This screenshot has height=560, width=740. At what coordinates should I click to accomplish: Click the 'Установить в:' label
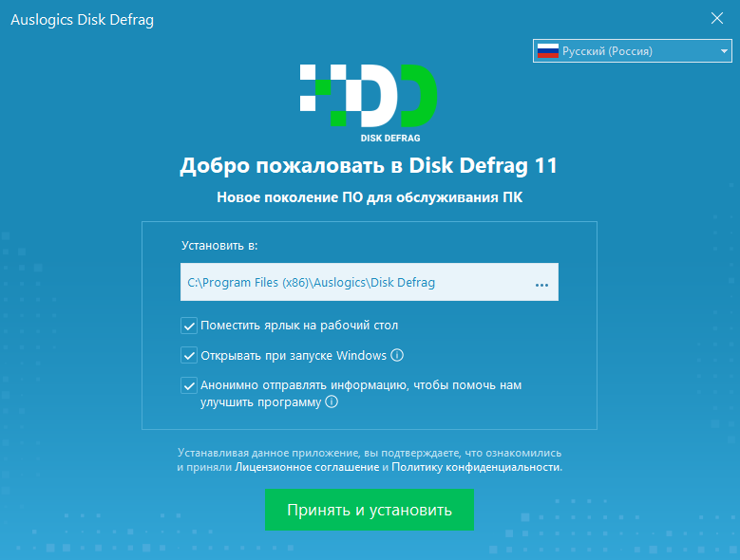click(219, 246)
